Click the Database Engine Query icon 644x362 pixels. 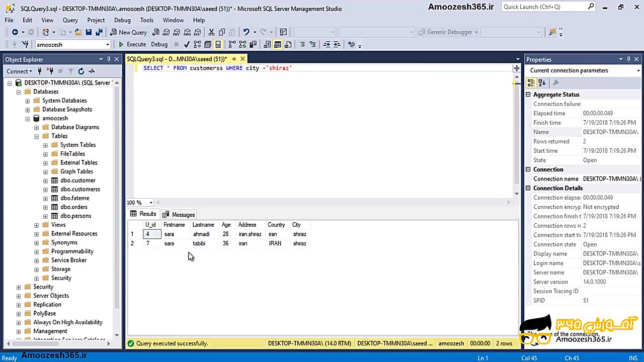155,32
